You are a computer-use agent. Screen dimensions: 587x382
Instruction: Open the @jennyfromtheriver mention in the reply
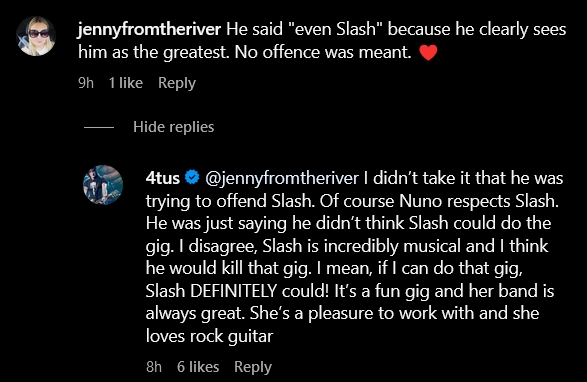(x=282, y=178)
